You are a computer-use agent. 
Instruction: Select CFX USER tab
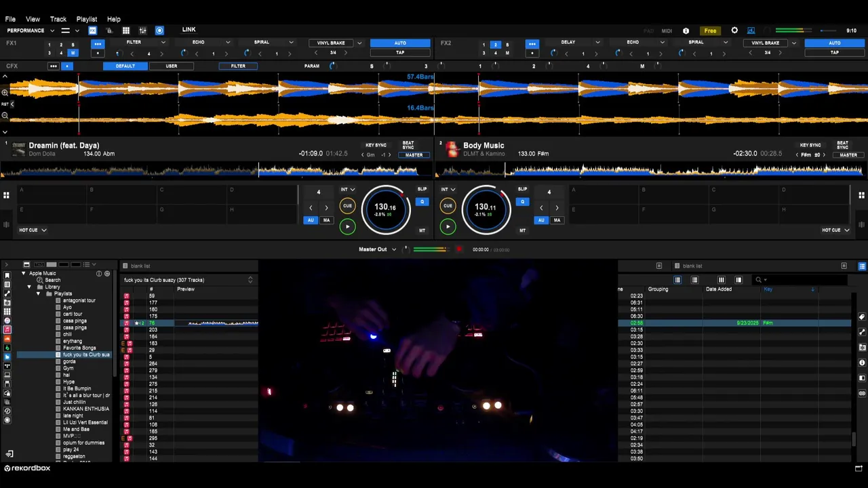click(172, 66)
